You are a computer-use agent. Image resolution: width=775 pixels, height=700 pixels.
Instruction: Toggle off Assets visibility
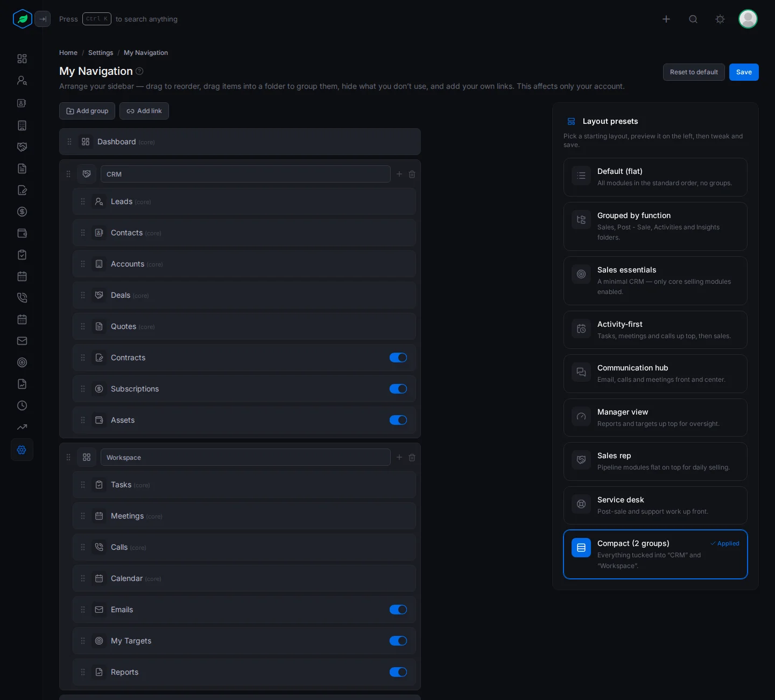click(398, 420)
